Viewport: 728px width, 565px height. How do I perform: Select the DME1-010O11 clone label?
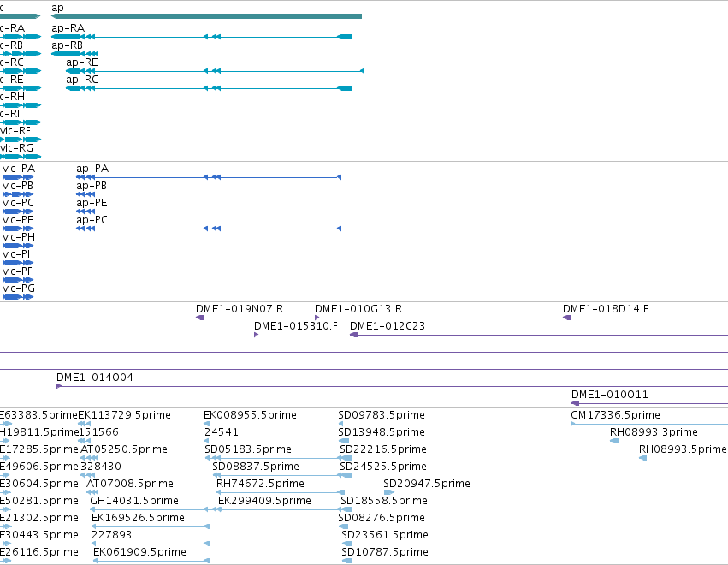pyautogui.click(x=610, y=395)
